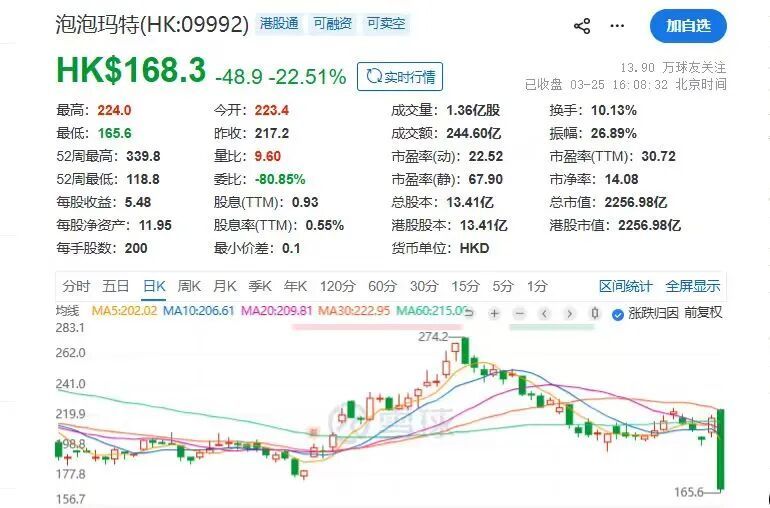770x508 pixels.
Task: Click the 振幅 value 26.89%
Action: [614, 133]
